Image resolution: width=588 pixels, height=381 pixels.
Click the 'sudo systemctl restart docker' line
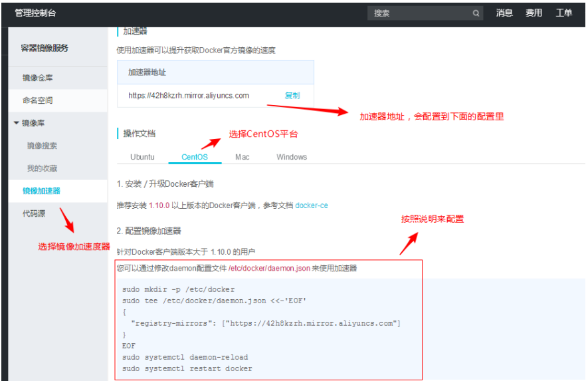point(187,368)
